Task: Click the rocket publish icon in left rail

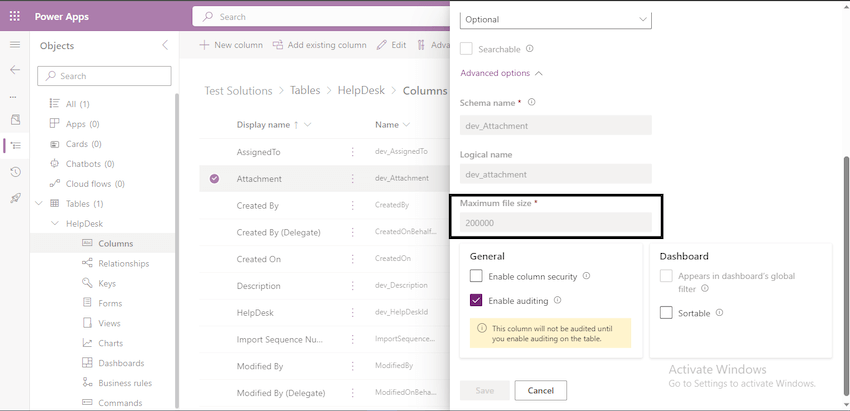Action: click(x=14, y=198)
